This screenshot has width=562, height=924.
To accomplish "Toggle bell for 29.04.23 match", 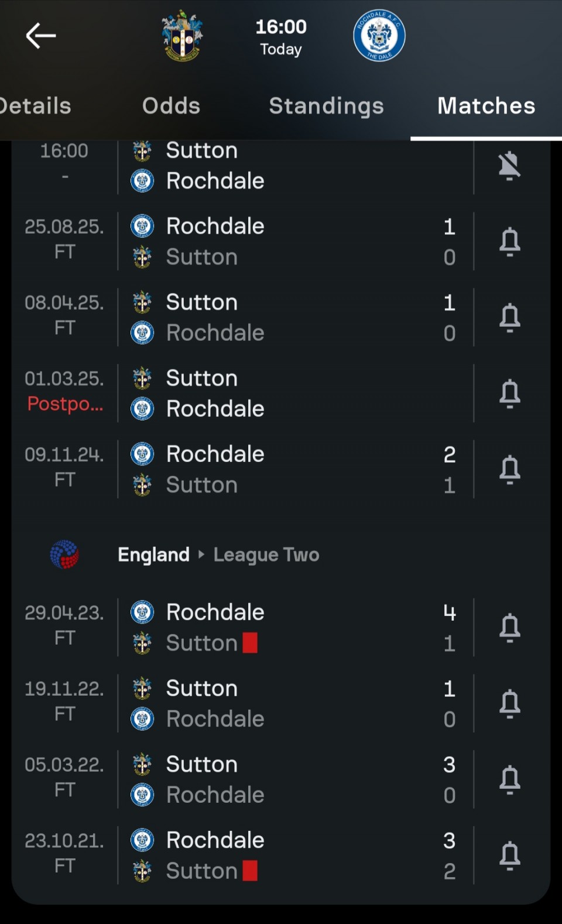I will (x=509, y=627).
